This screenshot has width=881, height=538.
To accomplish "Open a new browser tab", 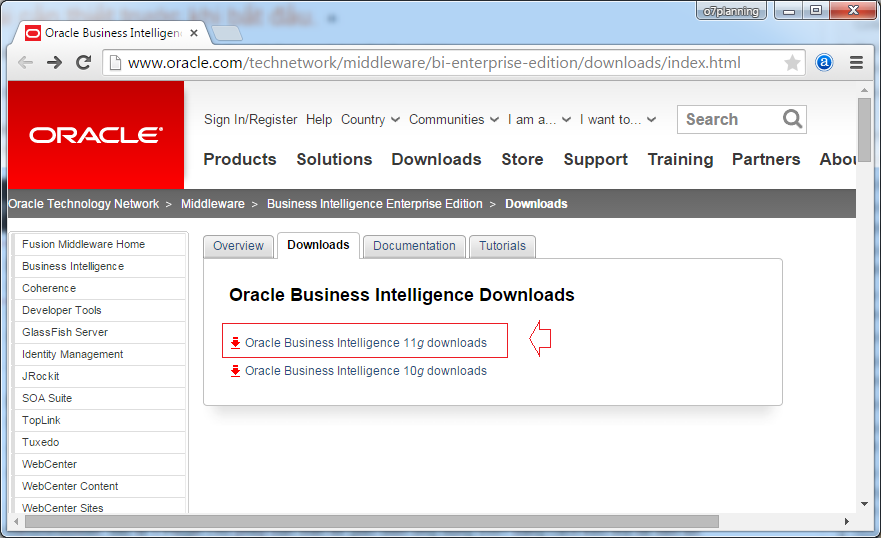I will [228, 34].
